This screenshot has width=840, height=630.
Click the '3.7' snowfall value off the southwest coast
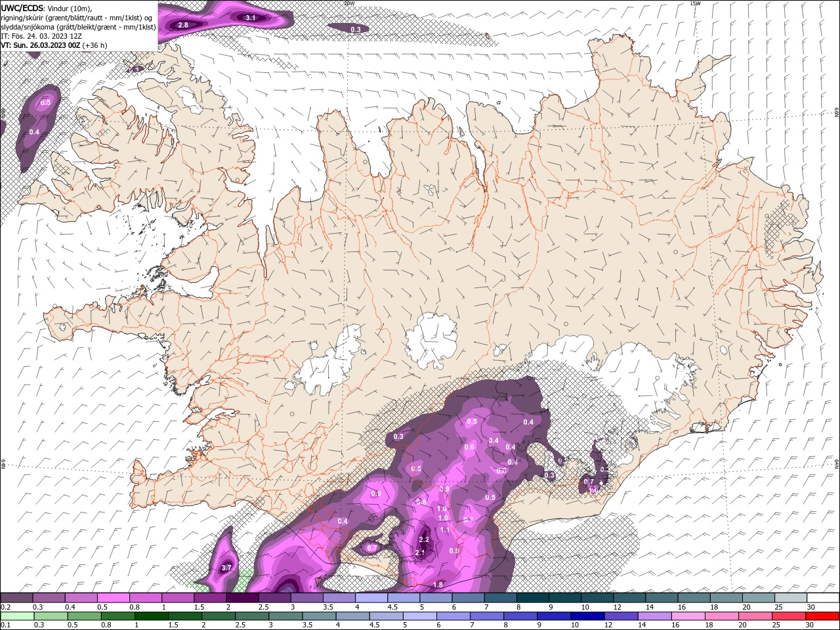coord(226,568)
